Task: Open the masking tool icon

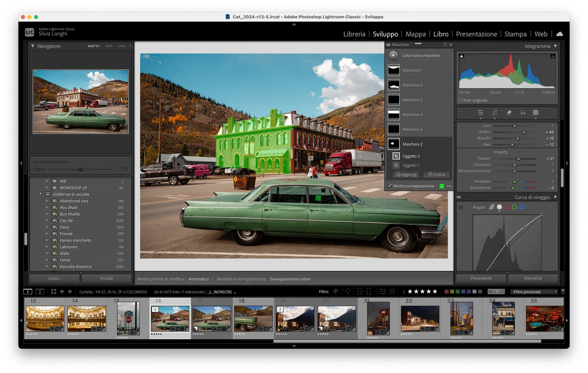Action: coord(536,112)
